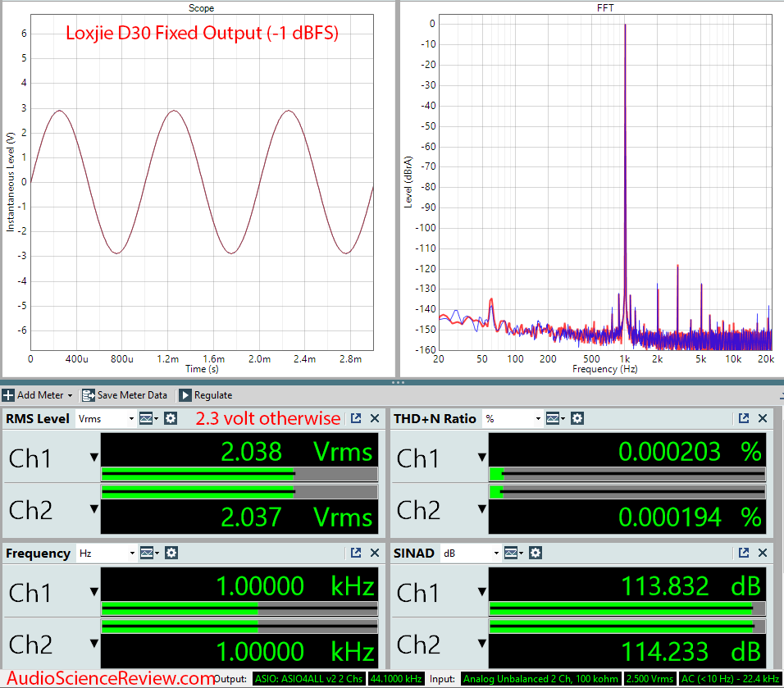Open SINAD unit dropdown (dB)
The height and width of the screenshot is (688, 784).
[x=471, y=553]
